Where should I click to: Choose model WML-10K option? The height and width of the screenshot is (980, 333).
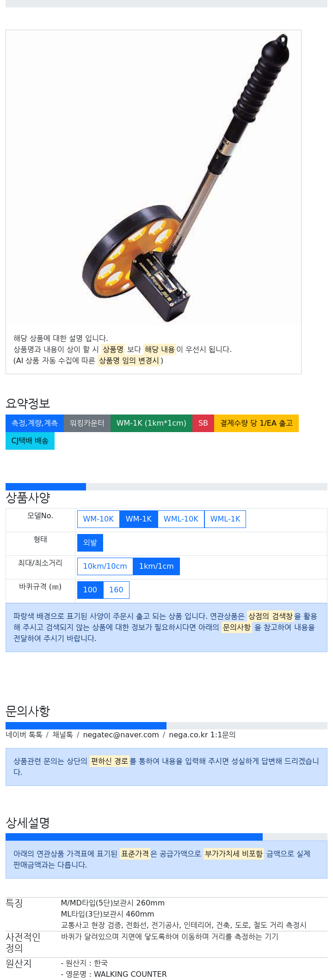[181, 519]
